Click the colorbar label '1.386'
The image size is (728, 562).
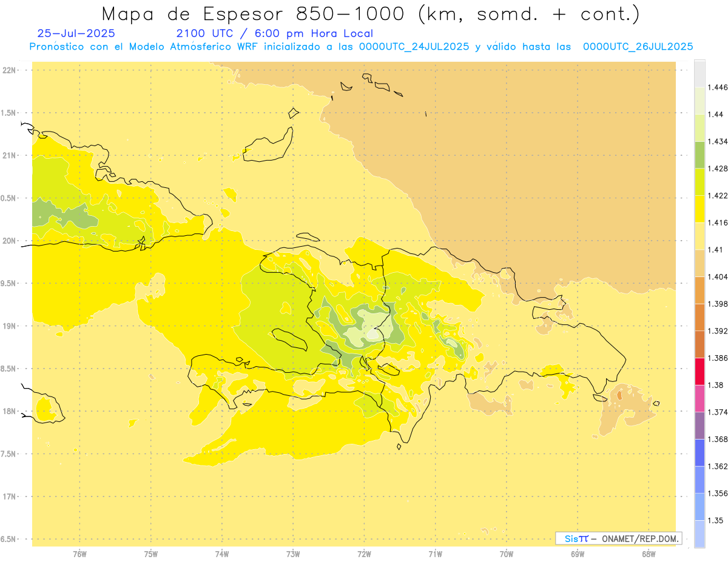coord(717,358)
